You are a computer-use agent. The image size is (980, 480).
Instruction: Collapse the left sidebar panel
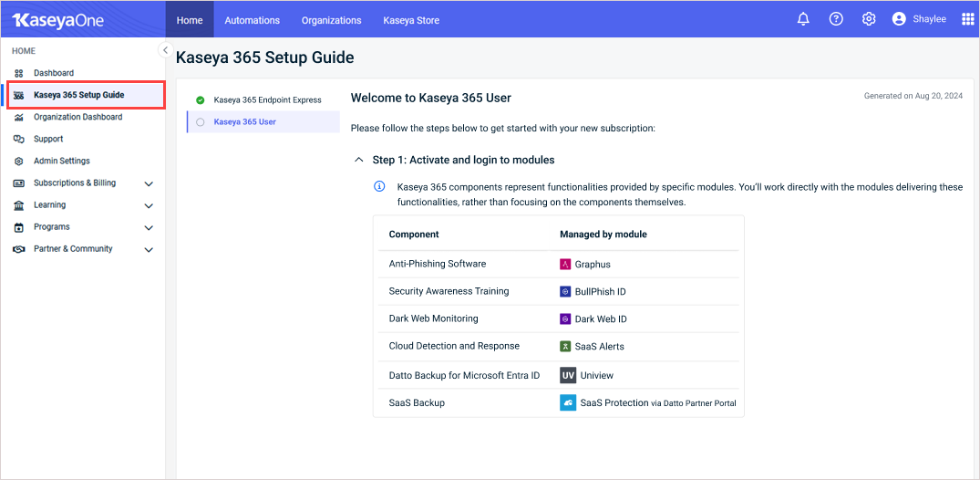tap(165, 50)
